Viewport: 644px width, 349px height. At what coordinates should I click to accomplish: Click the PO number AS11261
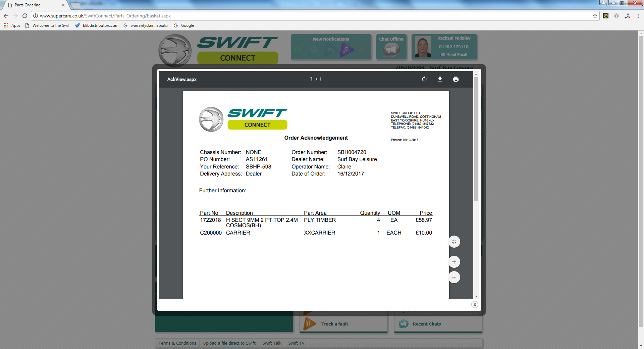(x=257, y=159)
